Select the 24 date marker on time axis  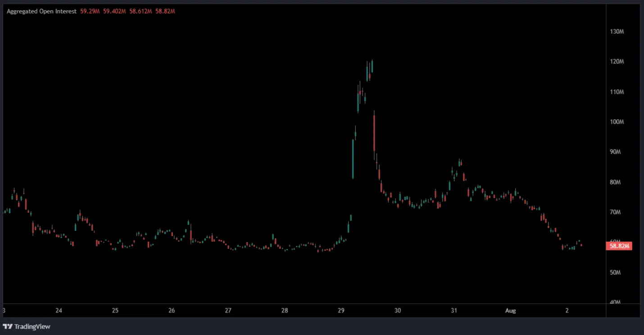[x=59, y=311]
